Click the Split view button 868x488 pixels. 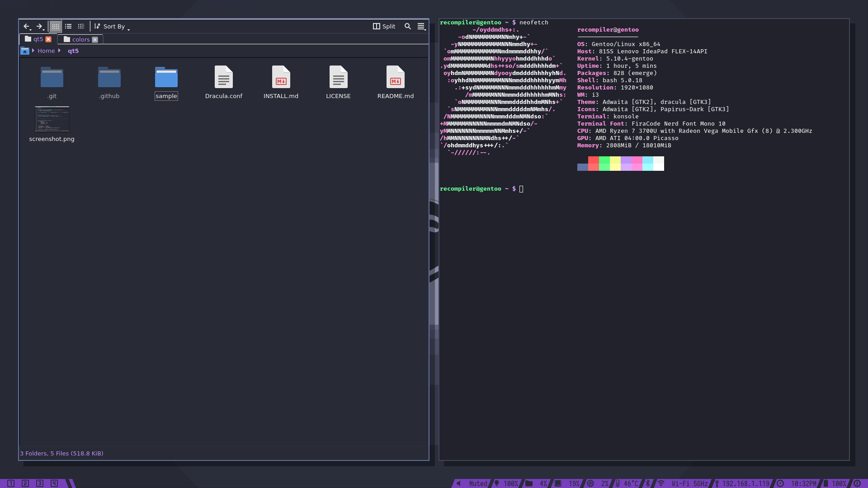click(384, 27)
